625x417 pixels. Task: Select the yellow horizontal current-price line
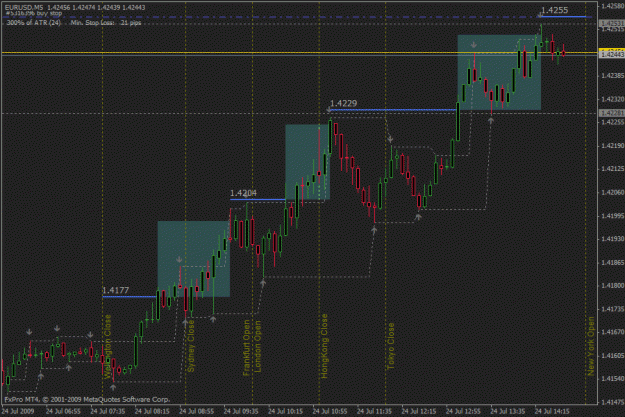point(299,52)
